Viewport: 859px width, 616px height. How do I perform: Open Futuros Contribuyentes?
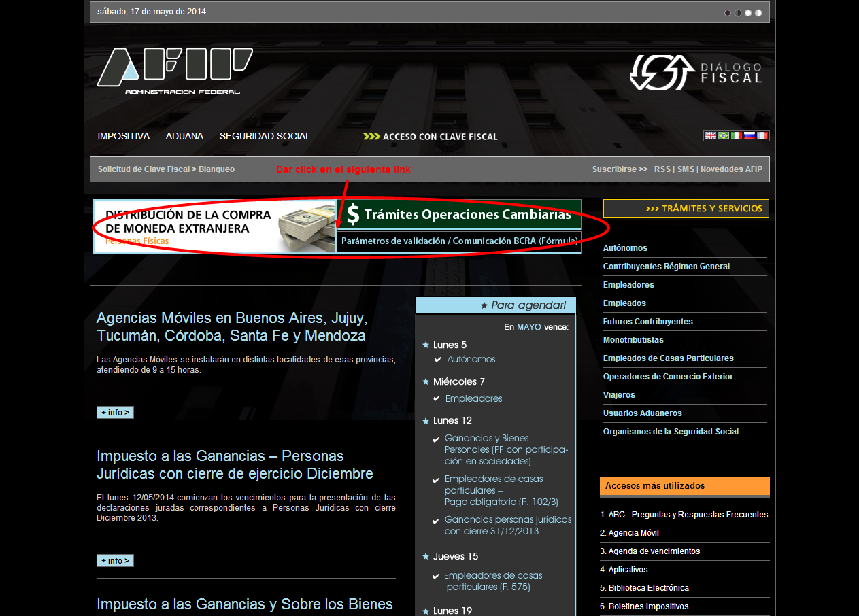[x=648, y=322]
